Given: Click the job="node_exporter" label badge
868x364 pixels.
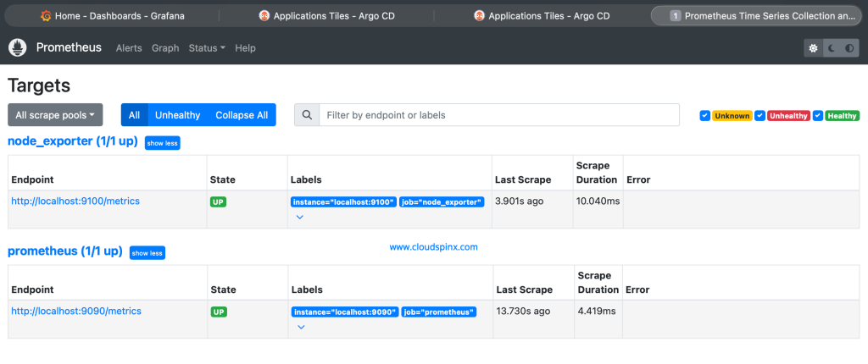Looking at the screenshot, I should (x=442, y=202).
